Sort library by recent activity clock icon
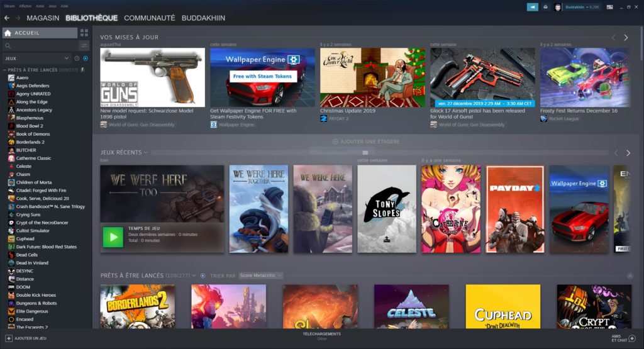Image resolution: width=644 pixels, height=349 pixels. pos(77,58)
